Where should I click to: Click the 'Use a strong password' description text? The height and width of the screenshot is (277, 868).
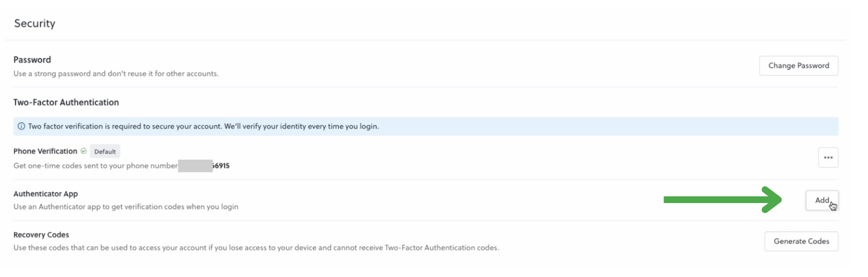coord(116,73)
